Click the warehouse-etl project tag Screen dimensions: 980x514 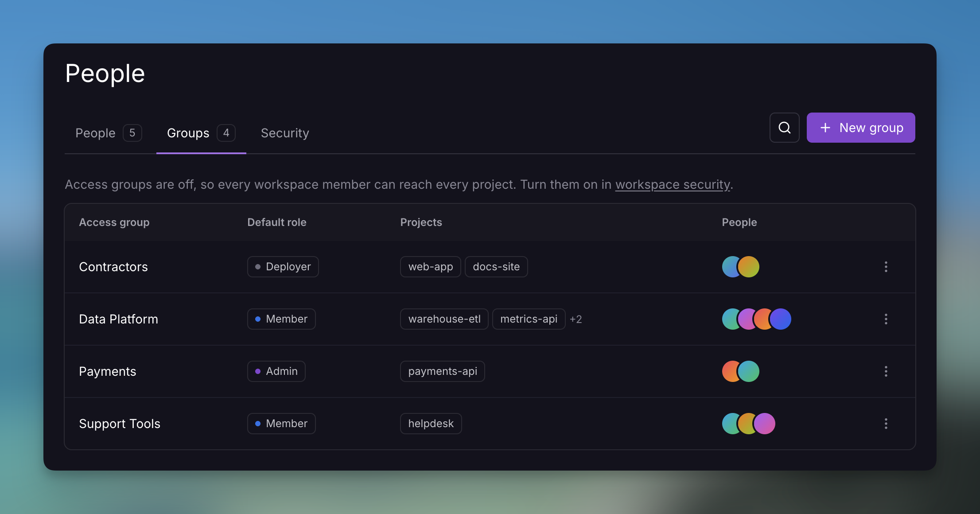click(444, 319)
